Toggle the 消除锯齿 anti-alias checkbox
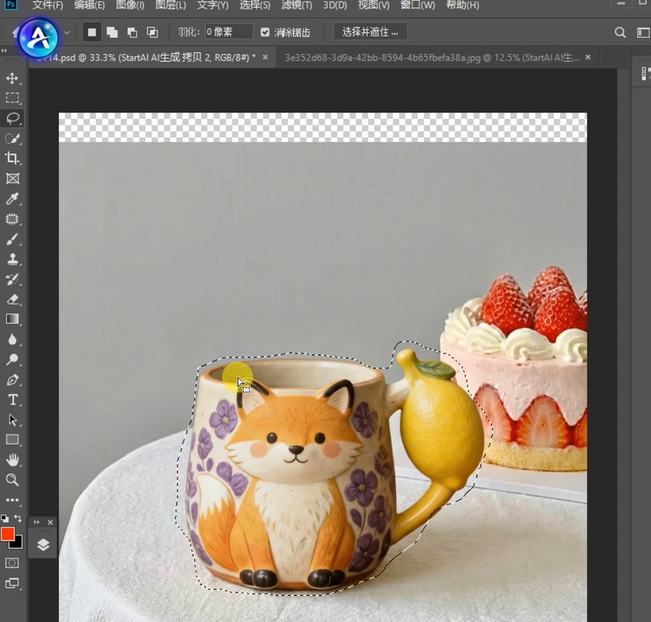 (x=265, y=32)
